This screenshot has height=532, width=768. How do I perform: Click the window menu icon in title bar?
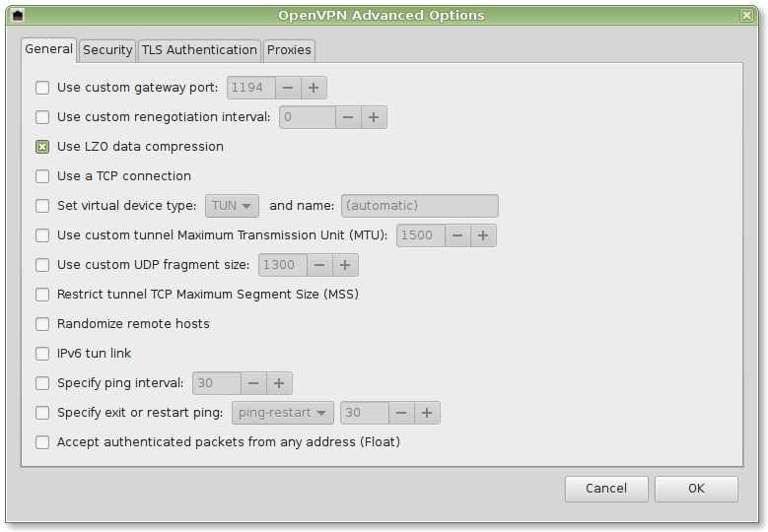pos(17,15)
